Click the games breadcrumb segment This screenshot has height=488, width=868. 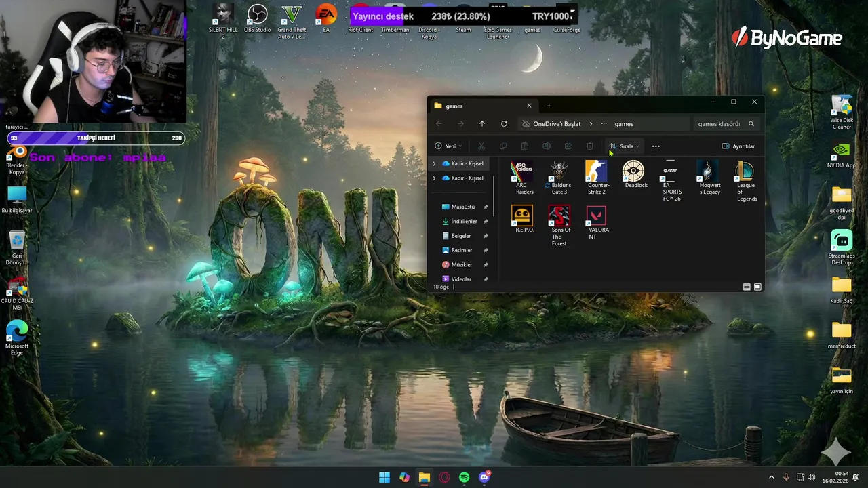(x=624, y=124)
